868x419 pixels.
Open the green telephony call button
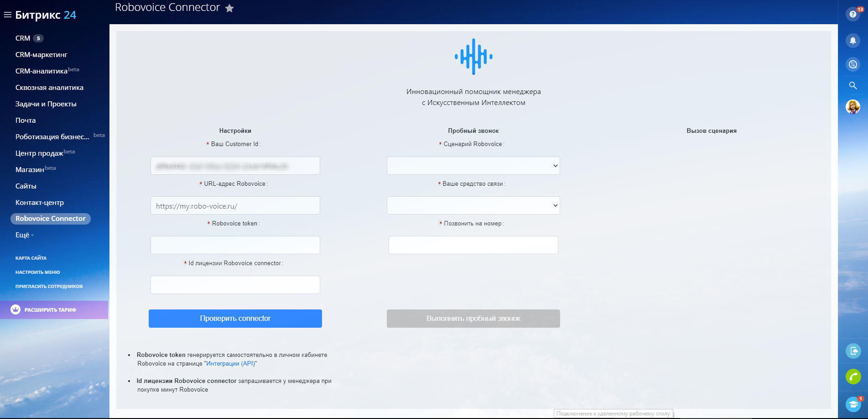point(853,377)
